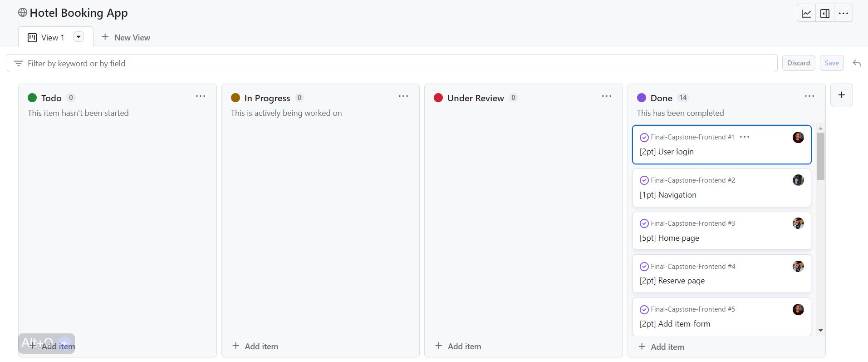The width and height of the screenshot is (868, 362).
Task: Click 'This is actively being worked on' description
Action: (286, 113)
